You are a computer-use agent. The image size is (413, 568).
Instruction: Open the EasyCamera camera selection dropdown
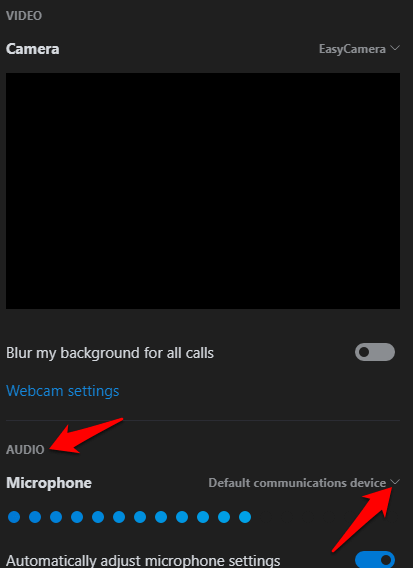click(x=359, y=49)
